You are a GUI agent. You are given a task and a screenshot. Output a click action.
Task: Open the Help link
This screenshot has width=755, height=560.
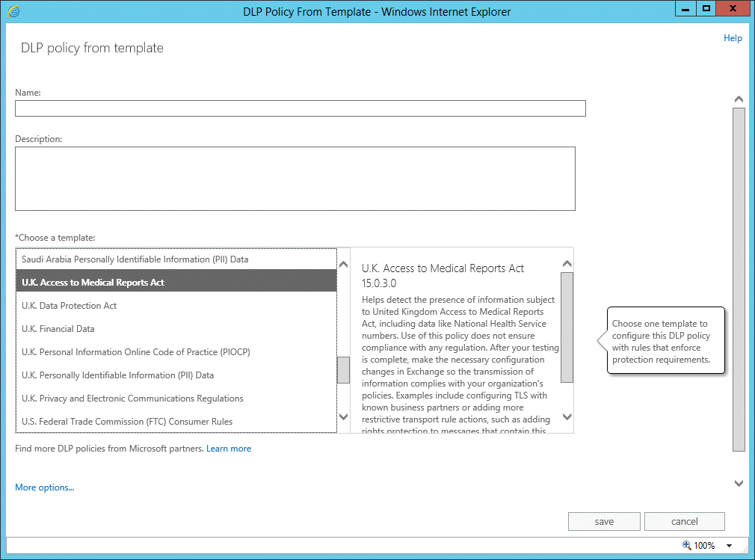click(733, 38)
